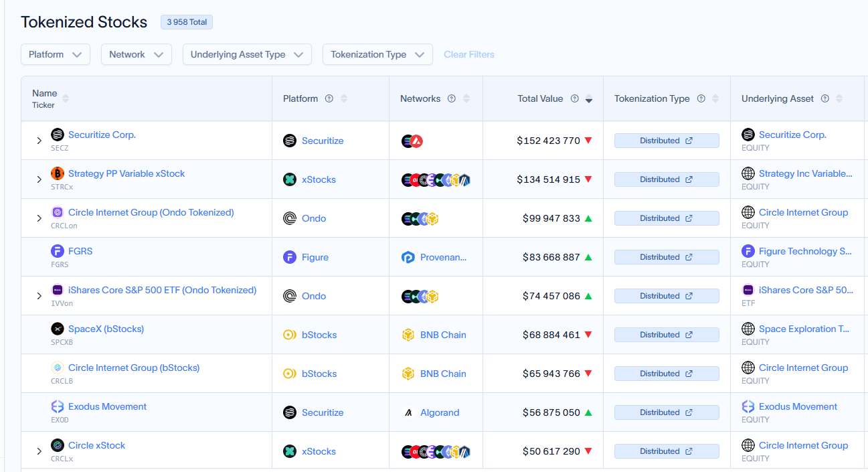Expand the Strategy PP Variable xStock row
The width and height of the screenshot is (868, 472).
(x=39, y=179)
